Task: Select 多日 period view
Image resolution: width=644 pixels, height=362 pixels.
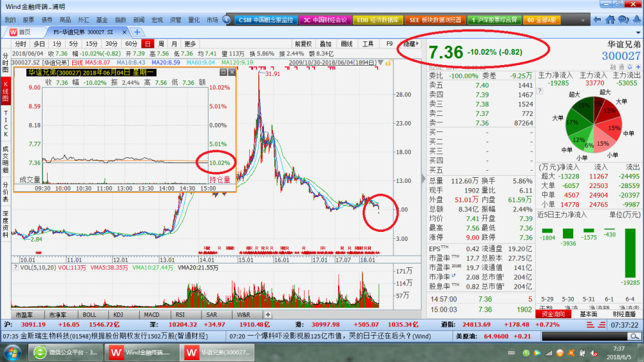Action: point(39,44)
